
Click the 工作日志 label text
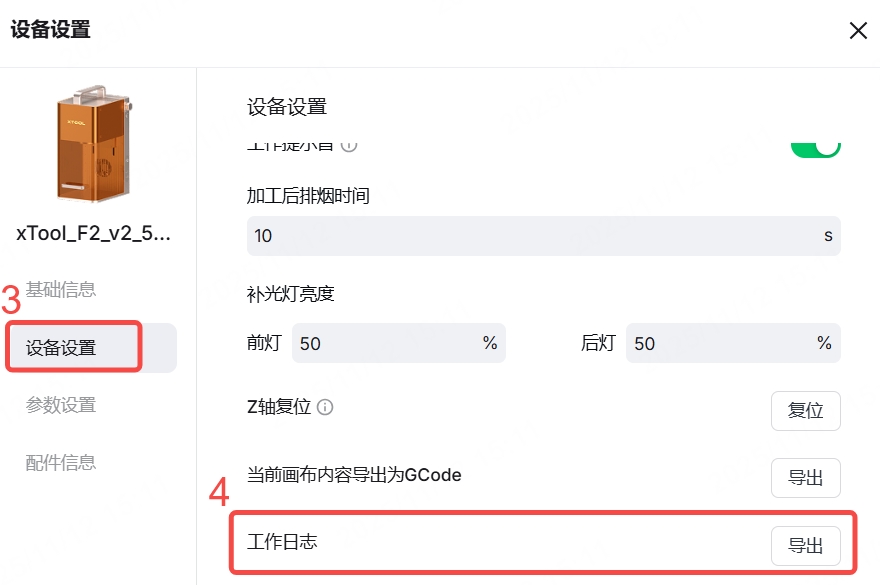283,542
